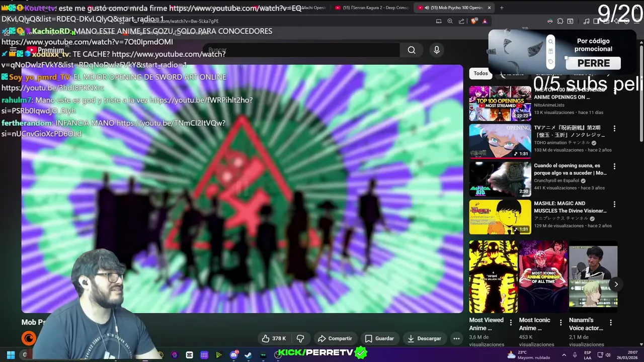The height and width of the screenshot is (362, 644).
Task: Open Most Iconic Anime Openings short thumbnail
Action: tap(543, 277)
